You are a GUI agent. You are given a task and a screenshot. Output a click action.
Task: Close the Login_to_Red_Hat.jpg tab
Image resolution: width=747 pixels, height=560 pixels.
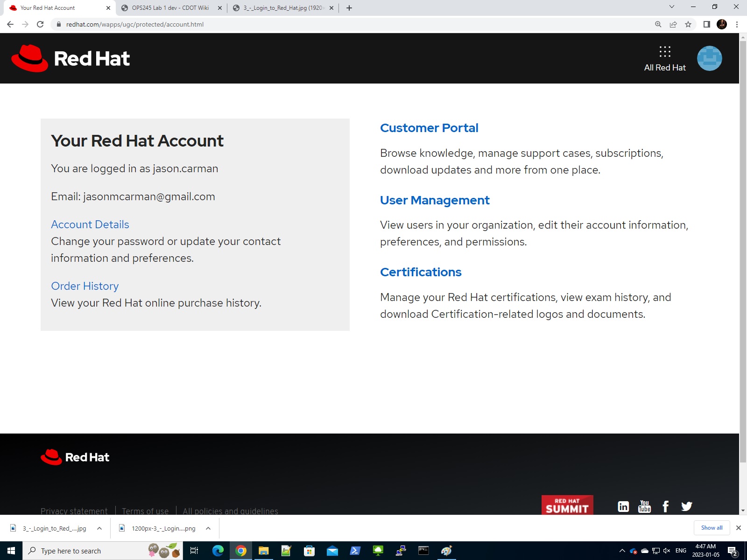(331, 8)
